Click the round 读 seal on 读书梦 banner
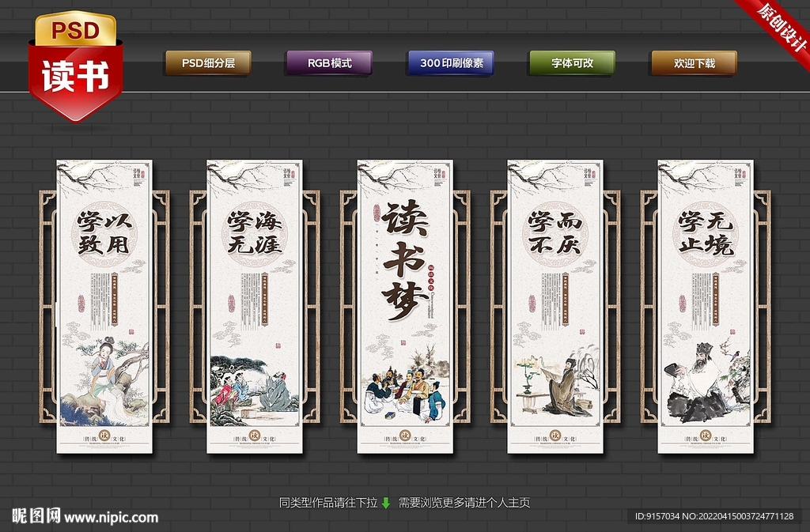The width and height of the screenshot is (810, 532). [x=405, y=436]
